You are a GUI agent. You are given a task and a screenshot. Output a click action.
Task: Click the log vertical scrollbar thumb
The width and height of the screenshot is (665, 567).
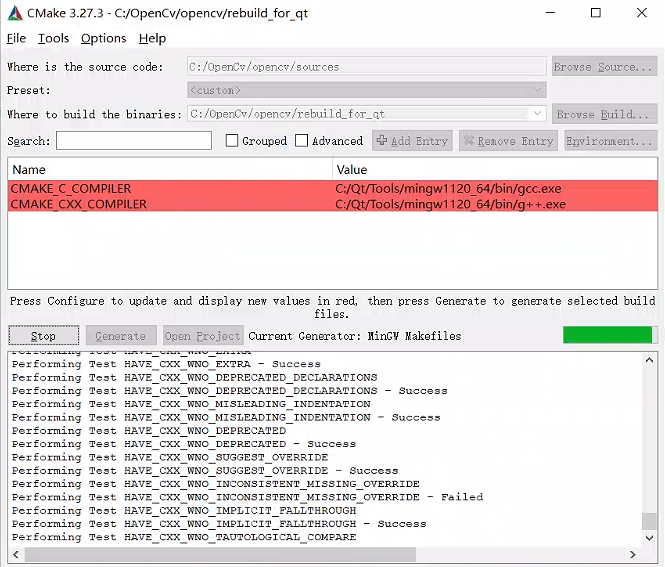[649, 521]
